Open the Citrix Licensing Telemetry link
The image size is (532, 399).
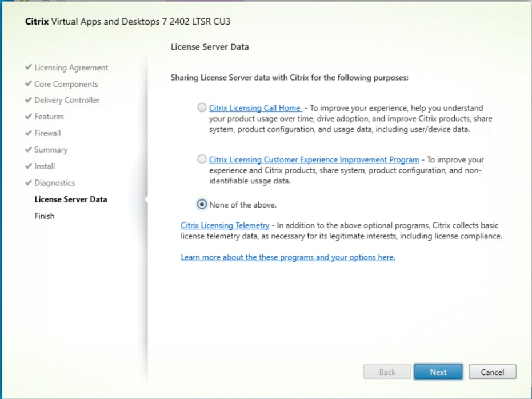point(225,225)
